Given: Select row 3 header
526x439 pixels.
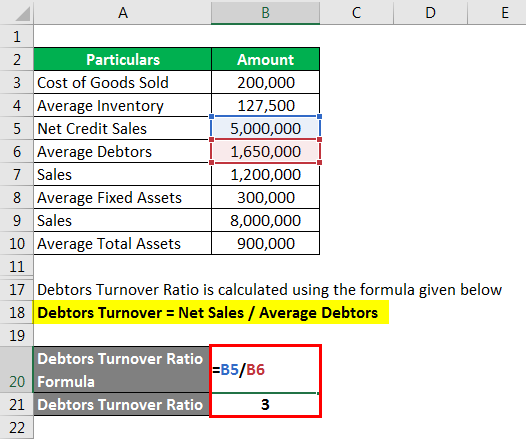Looking at the screenshot, I should [x=17, y=83].
